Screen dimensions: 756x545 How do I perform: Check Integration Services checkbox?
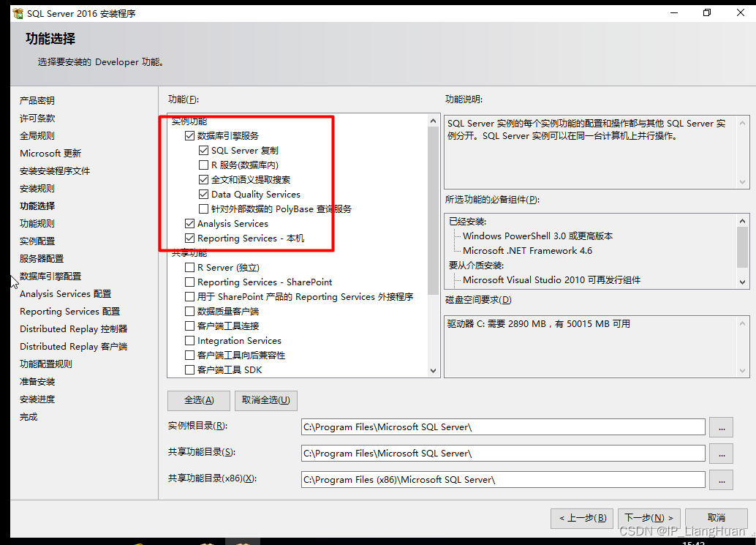pyautogui.click(x=189, y=340)
